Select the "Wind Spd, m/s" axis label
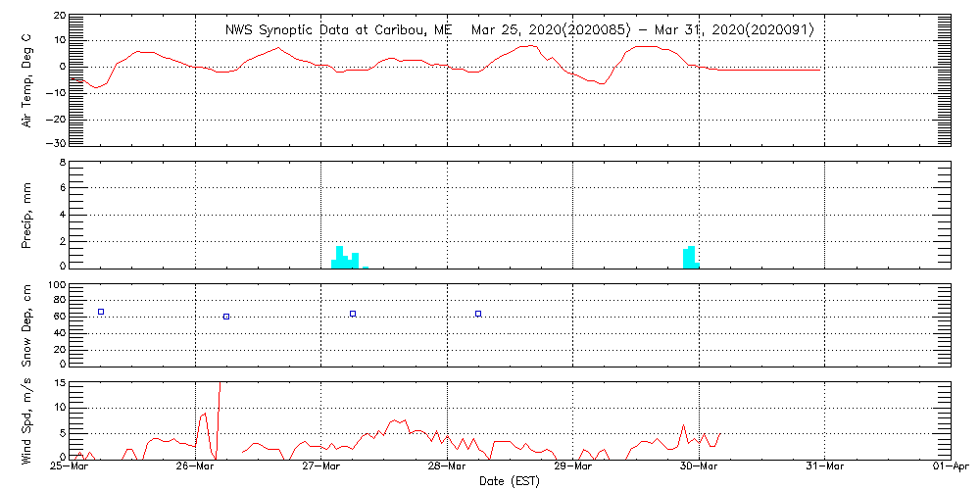The width and height of the screenshot is (980, 490). 26,421
